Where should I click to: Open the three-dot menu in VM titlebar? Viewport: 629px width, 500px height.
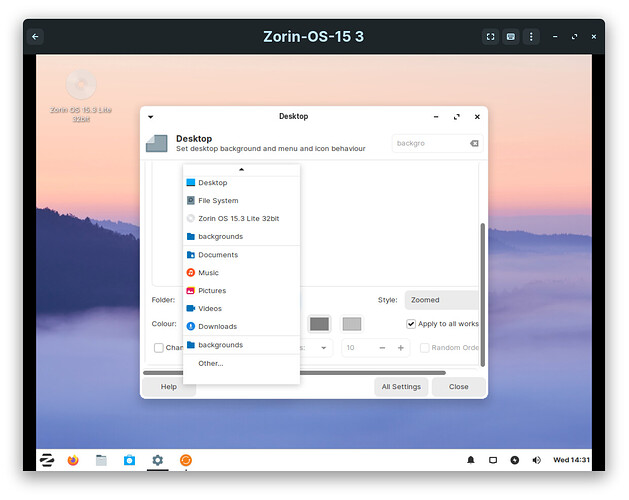(531, 37)
